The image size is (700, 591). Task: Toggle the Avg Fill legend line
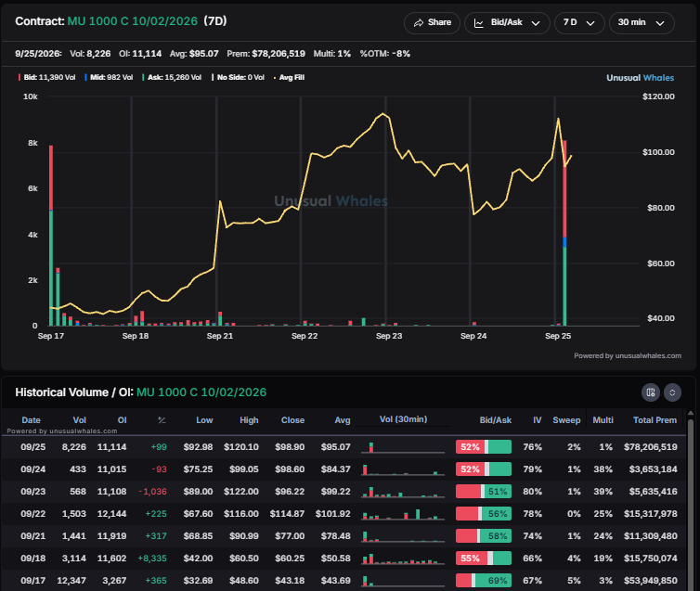[289, 77]
